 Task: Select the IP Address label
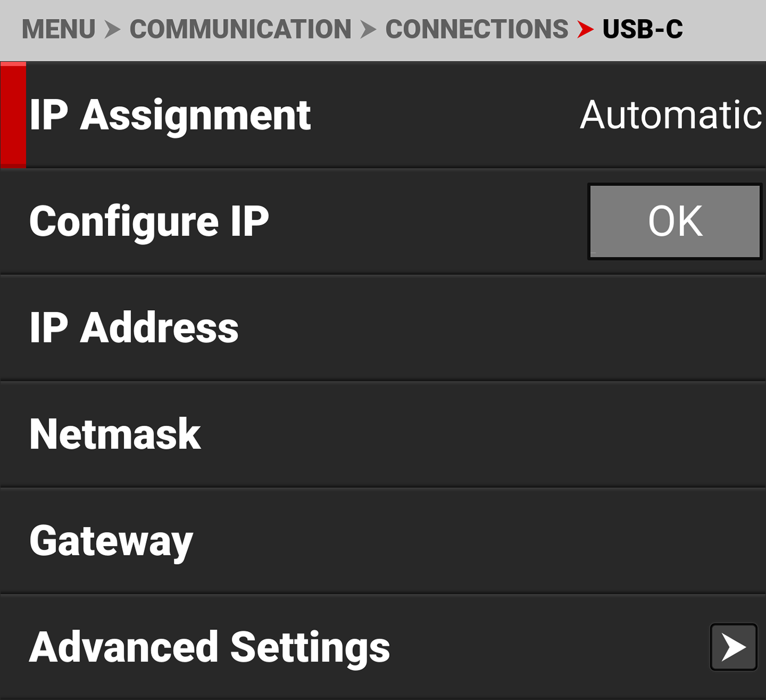point(134,328)
